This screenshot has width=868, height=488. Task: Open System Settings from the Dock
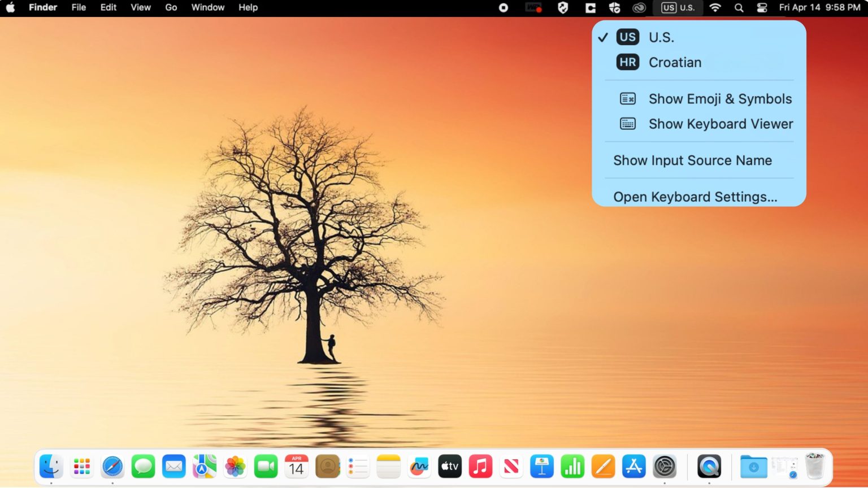[x=665, y=466]
